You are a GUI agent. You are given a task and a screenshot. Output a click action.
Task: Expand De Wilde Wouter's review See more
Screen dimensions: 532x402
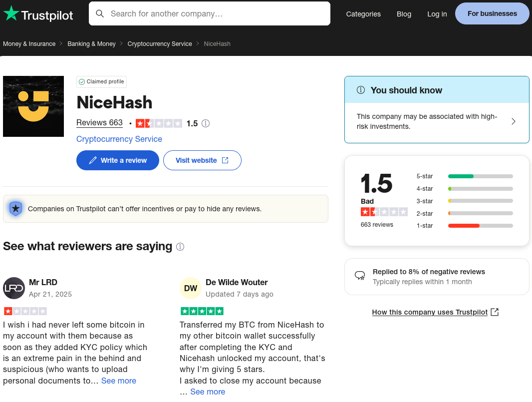click(x=208, y=392)
